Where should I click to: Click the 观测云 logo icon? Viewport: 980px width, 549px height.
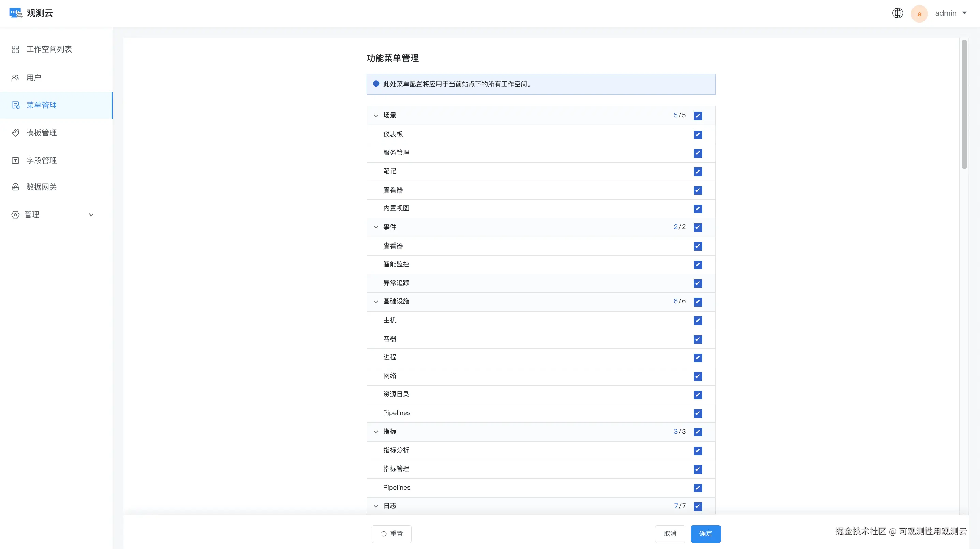16,13
